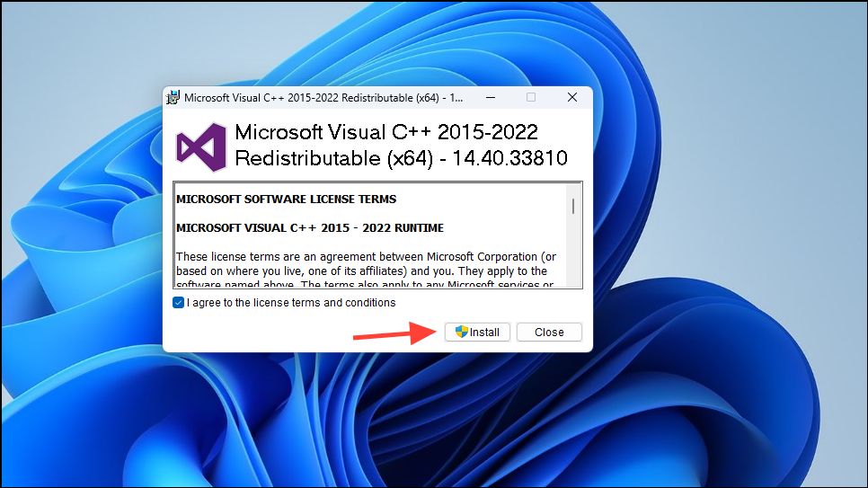This screenshot has height=488, width=868.
Task: Click the "Redistributable (x64) - 14.40.33810" heading
Action: pos(402,158)
